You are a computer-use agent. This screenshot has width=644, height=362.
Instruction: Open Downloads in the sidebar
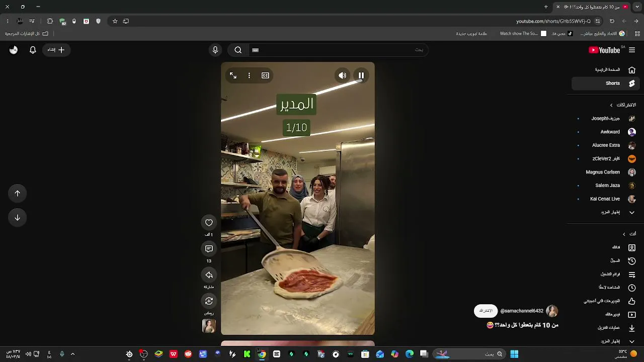606,328
